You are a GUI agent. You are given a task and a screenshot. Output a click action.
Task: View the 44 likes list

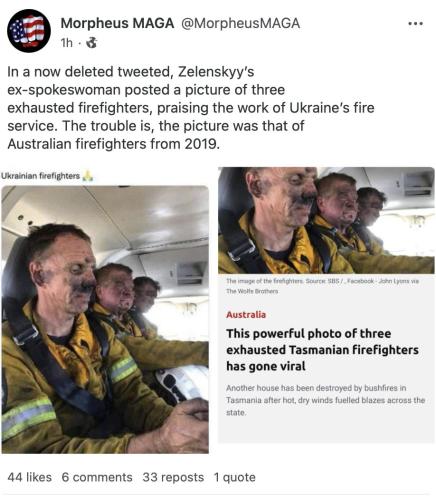(x=29, y=477)
